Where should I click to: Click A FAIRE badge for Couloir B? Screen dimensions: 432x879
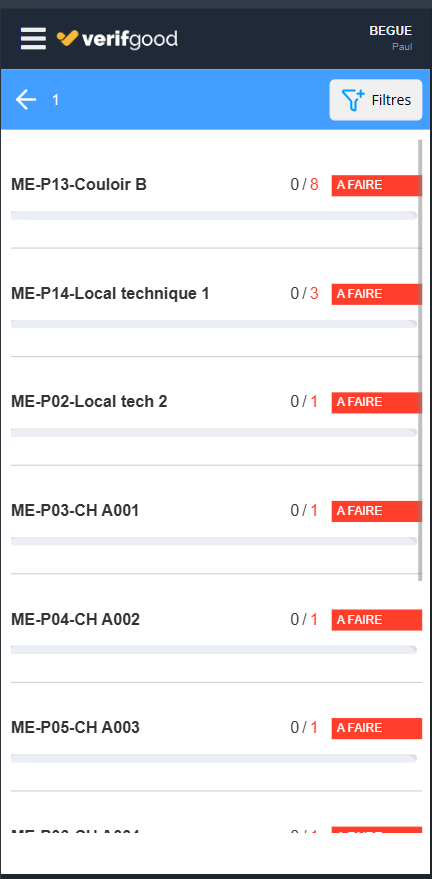click(x=377, y=186)
